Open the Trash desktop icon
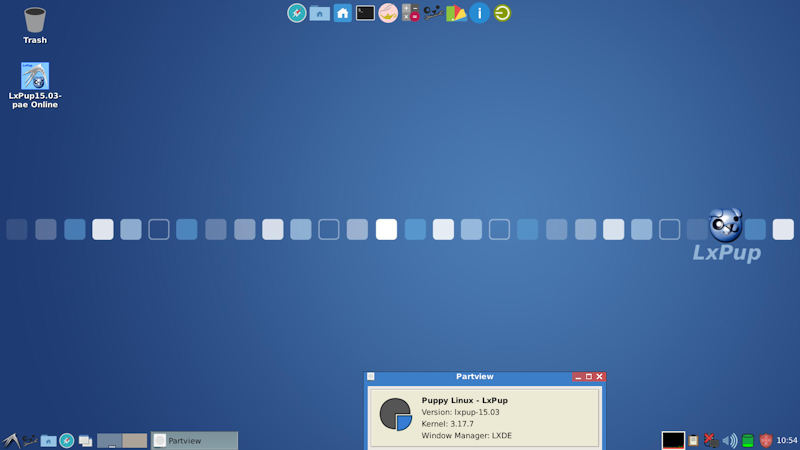The width and height of the screenshot is (800, 450). (35, 26)
